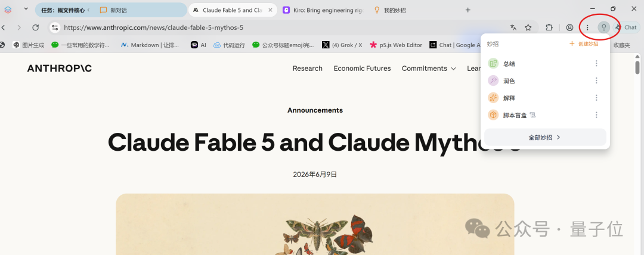Screen dimensions: 644x255
Task: Click 创建妙招 button
Action: pyautogui.click(x=584, y=43)
